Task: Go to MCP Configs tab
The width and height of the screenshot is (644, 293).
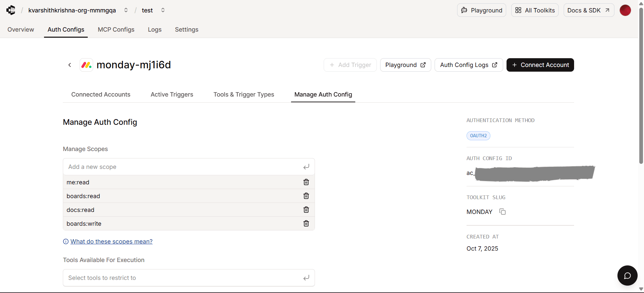Action: (116, 30)
